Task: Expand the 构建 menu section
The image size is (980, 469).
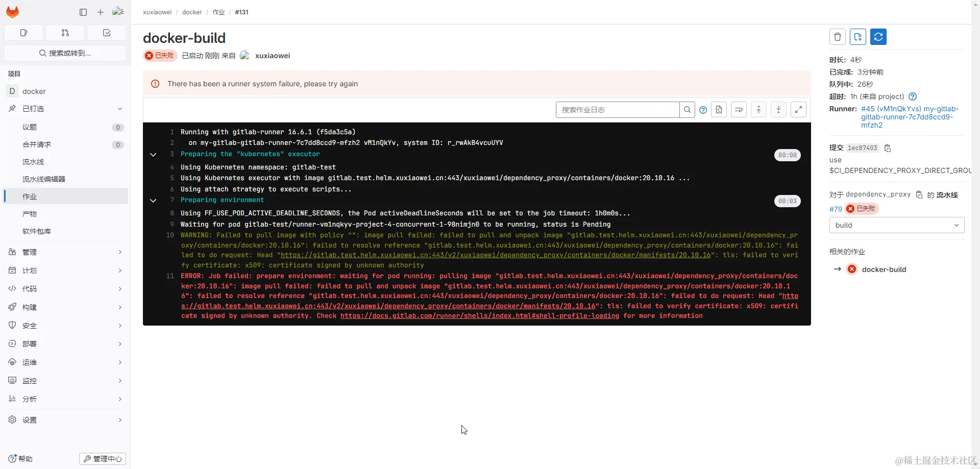Action: coord(66,307)
